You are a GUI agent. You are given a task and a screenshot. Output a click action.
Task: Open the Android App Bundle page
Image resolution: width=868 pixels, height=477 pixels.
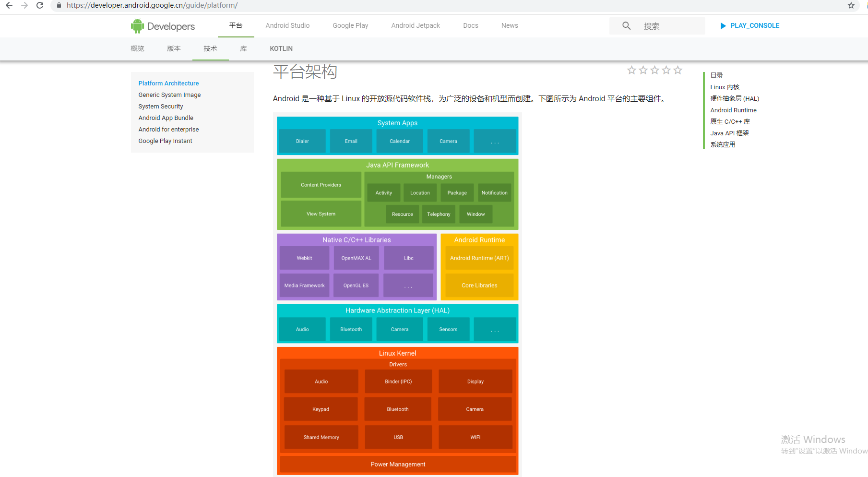point(166,118)
